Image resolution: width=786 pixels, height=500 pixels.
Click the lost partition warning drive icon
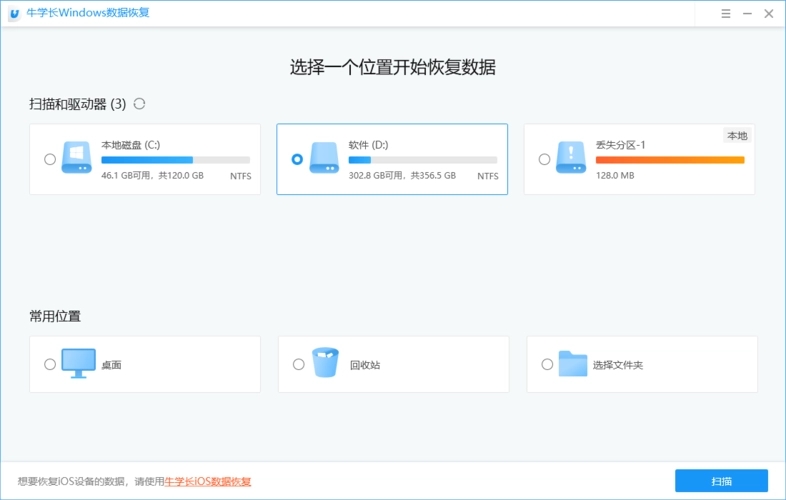pos(572,158)
